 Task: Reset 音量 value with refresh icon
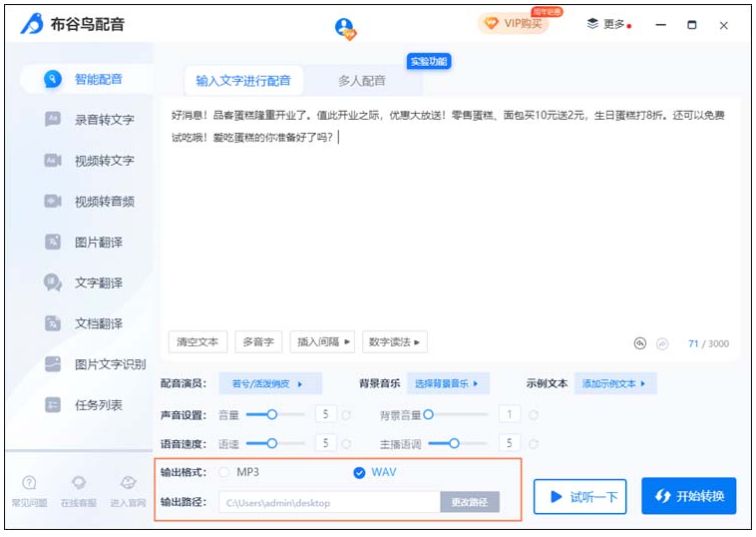pos(346,414)
